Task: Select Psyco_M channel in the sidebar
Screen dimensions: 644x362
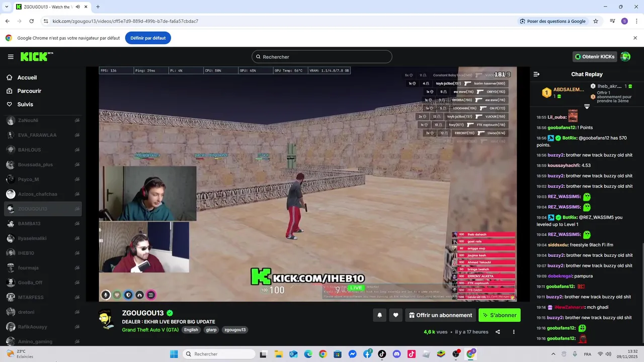Action: pos(43,179)
